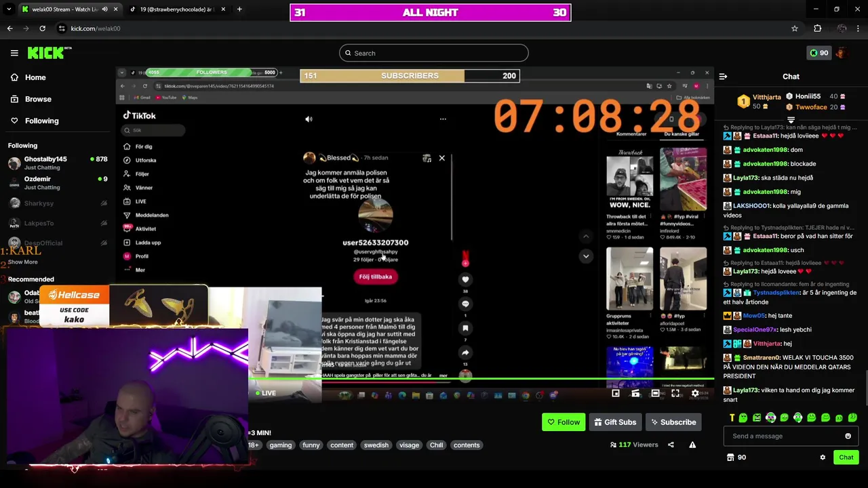Expand Show More under Following list
The height and width of the screenshot is (488, 868).
tap(23, 262)
